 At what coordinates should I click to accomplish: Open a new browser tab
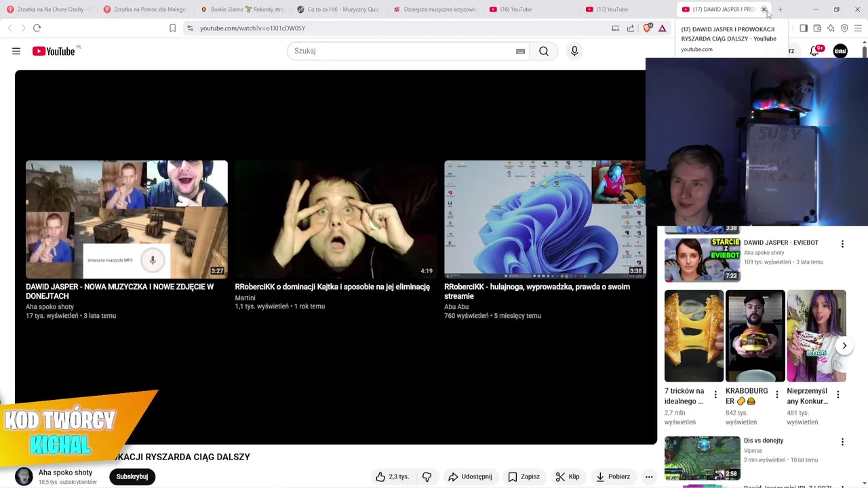pos(781,9)
